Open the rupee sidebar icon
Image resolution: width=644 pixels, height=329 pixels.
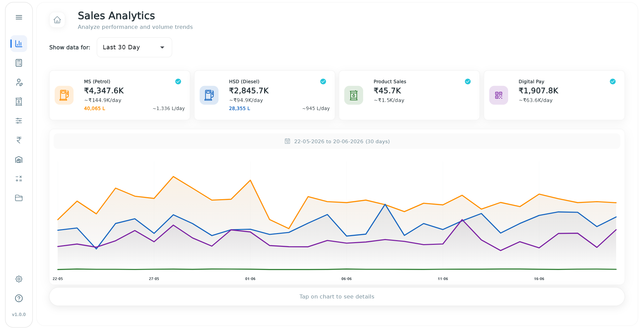[x=19, y=140]
